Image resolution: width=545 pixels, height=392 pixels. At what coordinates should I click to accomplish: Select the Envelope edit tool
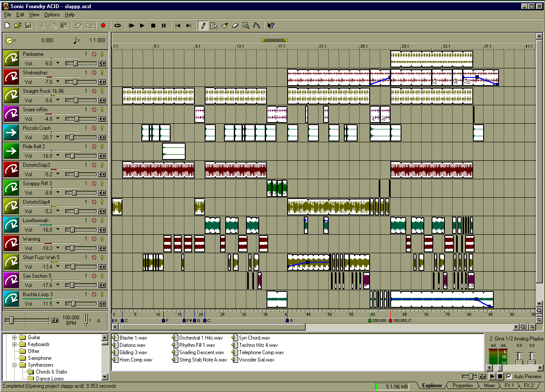tap(257, 26)
